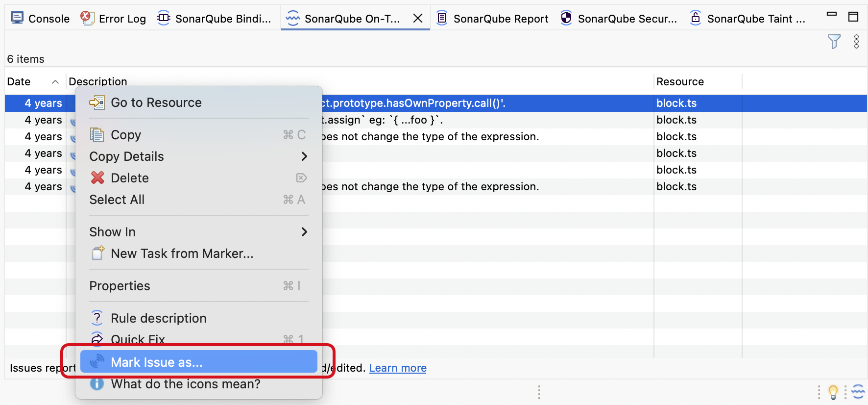Open What do the icons mean?
This screenshot has height=405, width=868.
198,384
